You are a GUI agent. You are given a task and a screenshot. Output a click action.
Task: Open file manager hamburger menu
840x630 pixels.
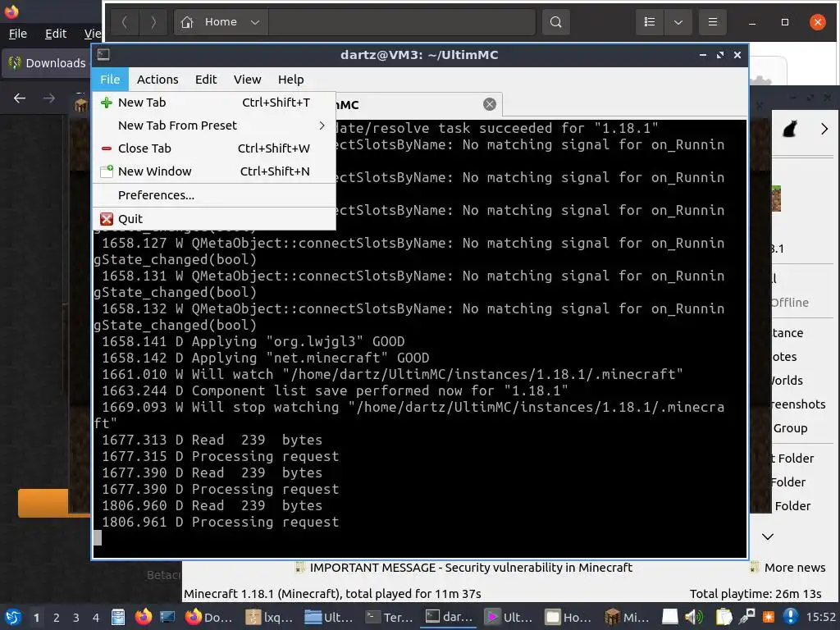click(713, 22)
